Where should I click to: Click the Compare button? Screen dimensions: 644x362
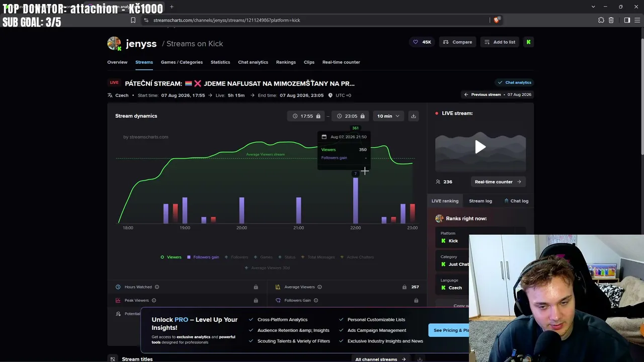pyautogui.click(x=457, y=42)
